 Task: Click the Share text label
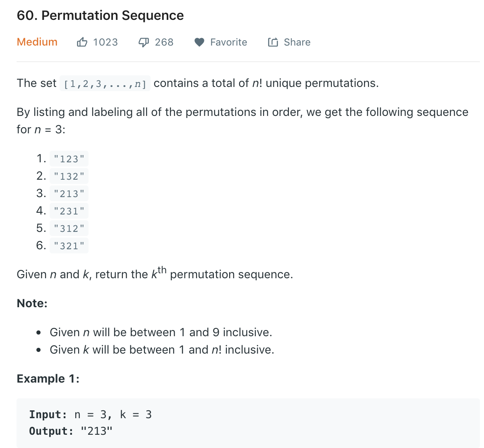click(x=297, y=42)
